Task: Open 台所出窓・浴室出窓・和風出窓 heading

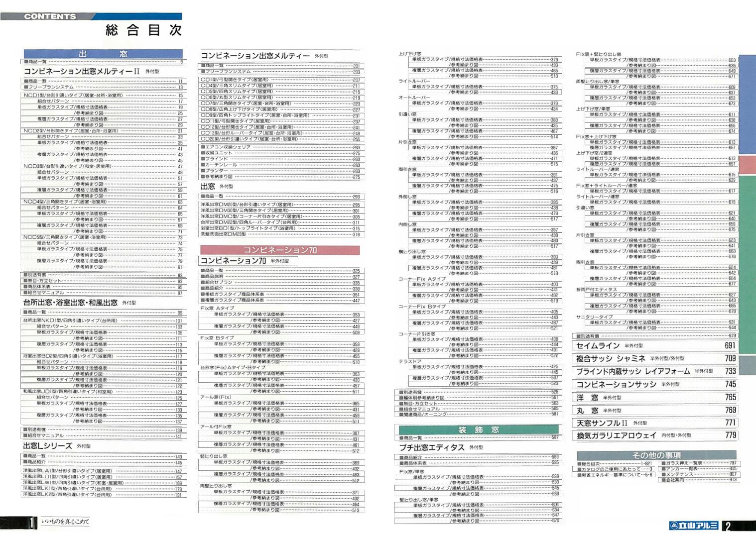Action: pos(70,303)
